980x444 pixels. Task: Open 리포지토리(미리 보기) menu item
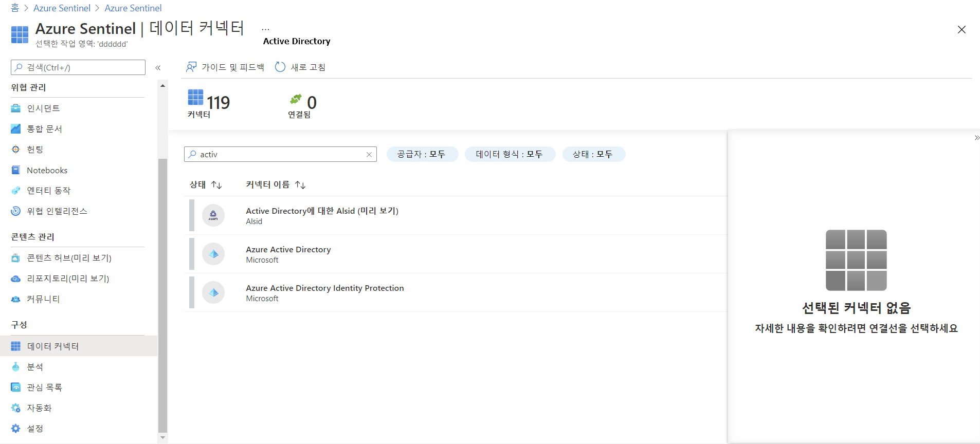point(68,279)
